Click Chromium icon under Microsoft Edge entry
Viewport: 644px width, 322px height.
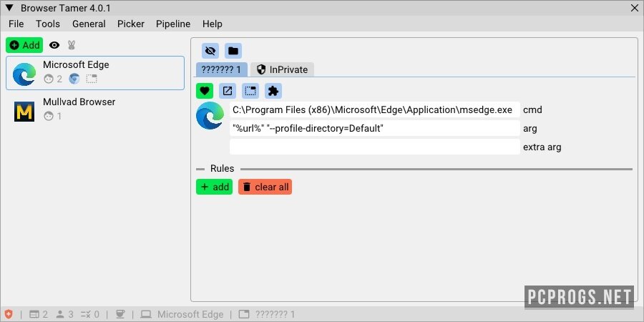coord(74,79)
